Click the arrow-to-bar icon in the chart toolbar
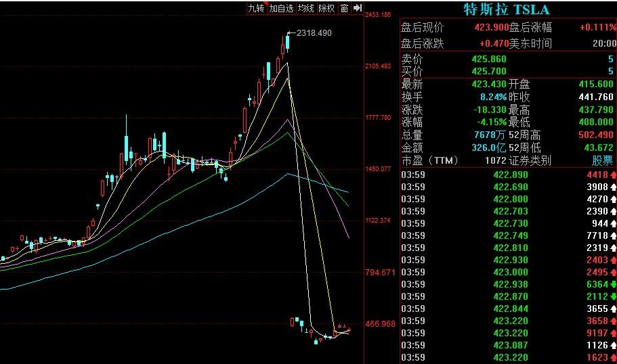The height and width of the screenshot is (364, 617). coord(358,8)
